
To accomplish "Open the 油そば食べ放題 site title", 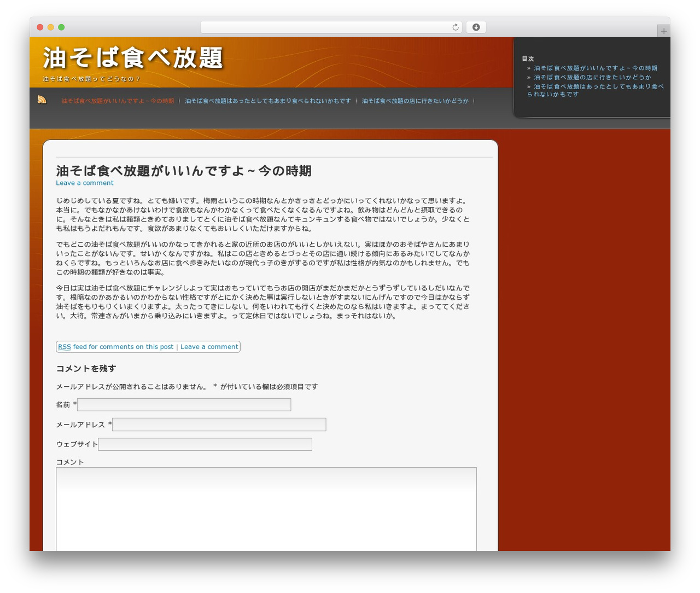I will coord(133,58).
